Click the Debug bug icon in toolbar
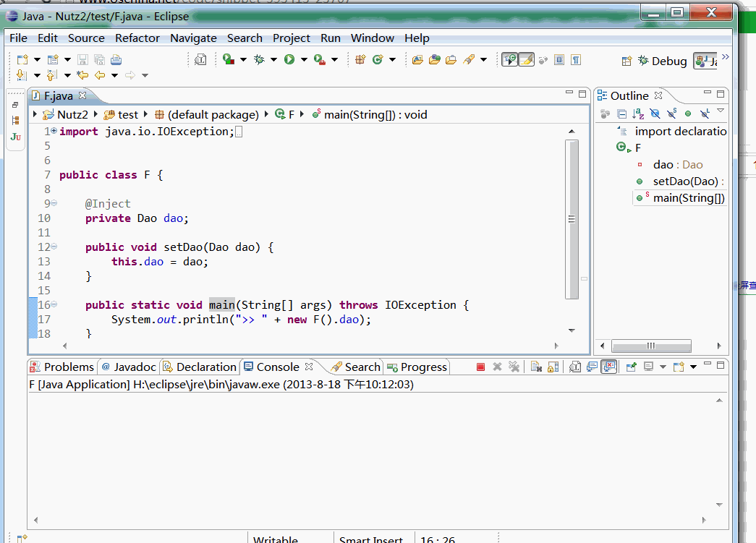This screenshot has height=543, width=756. point(259,60)
